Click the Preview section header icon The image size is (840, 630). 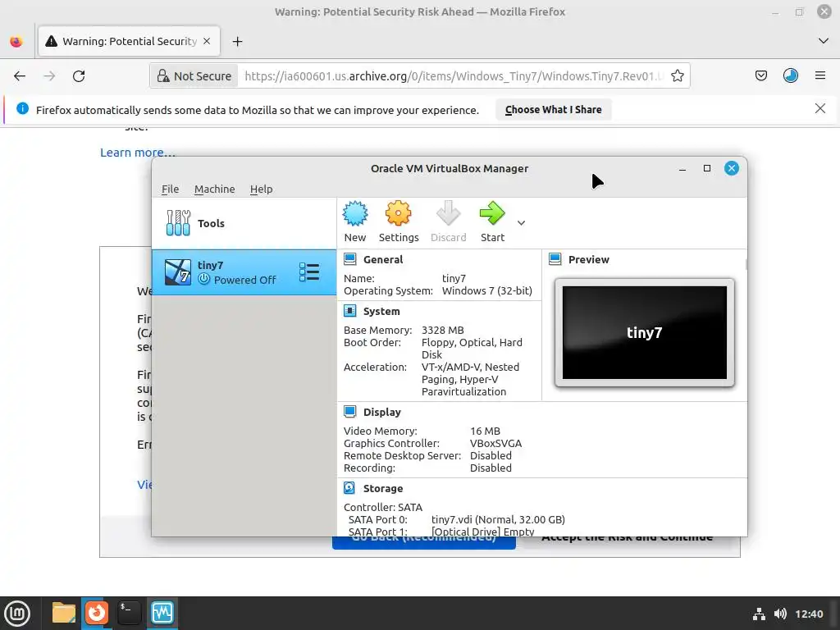pyautogui.click(x=555, y=259)
